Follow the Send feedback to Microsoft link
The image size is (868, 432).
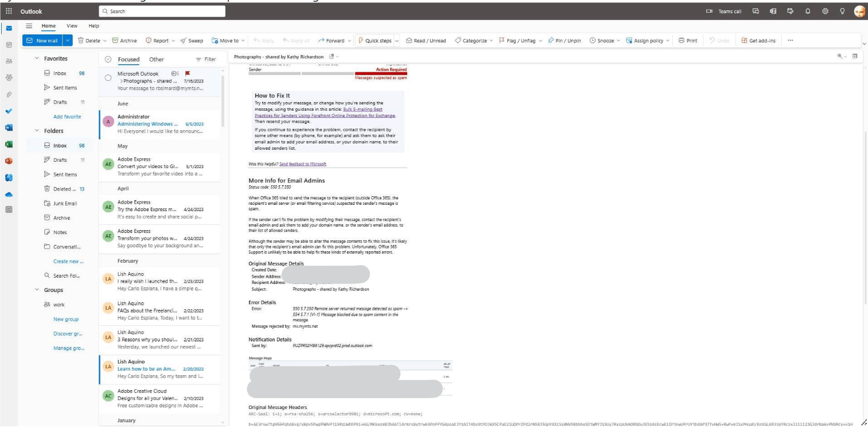(302, 164)
